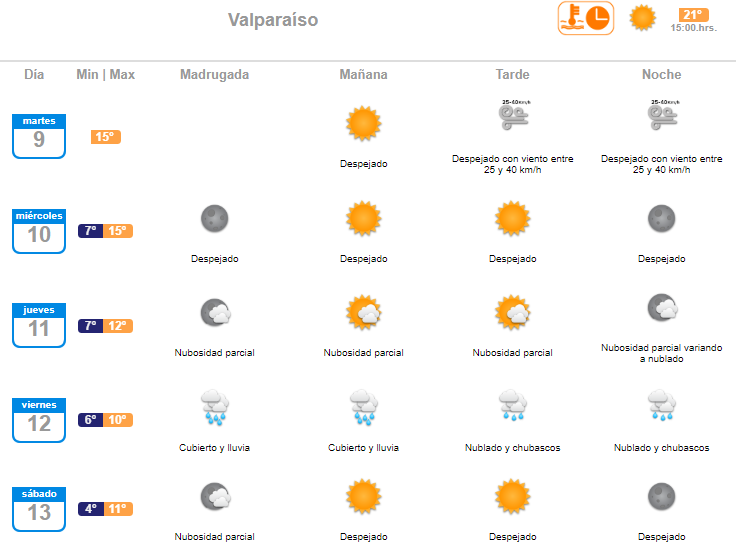The height and width of the screenshot is (556, 740).
Task: Click the Noche column header
Action: click(x=662, y=75)
